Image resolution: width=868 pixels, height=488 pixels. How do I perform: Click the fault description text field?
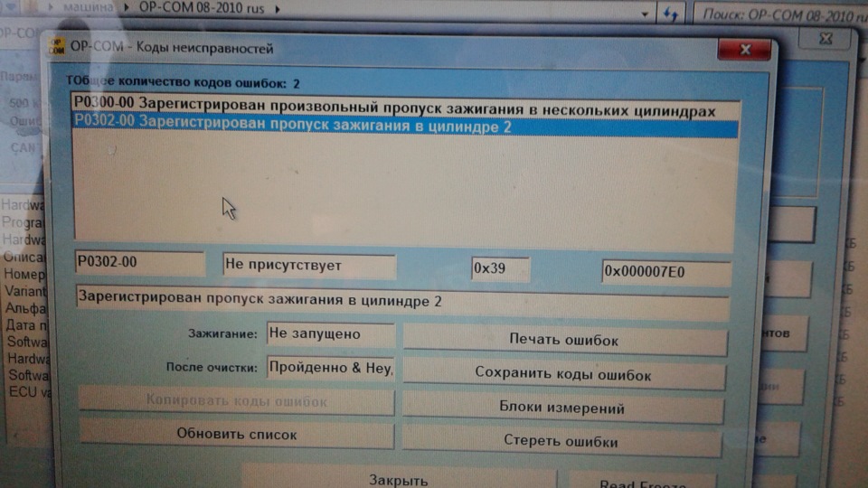click(401, 302)
